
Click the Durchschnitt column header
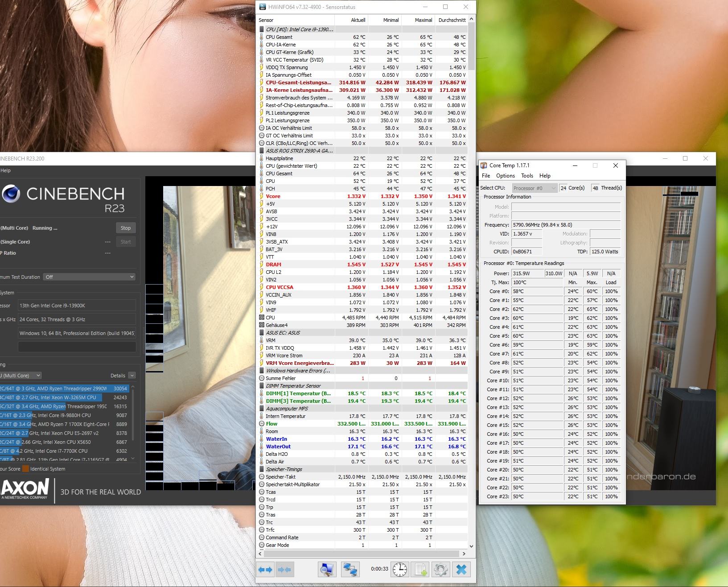tap(452, 20)
